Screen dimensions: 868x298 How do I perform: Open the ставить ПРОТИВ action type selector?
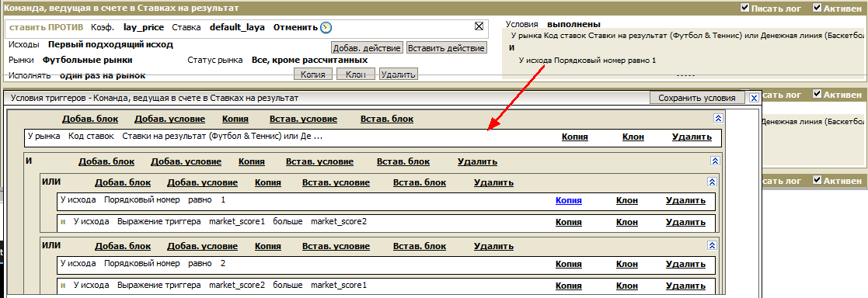(x=47, y=27)
